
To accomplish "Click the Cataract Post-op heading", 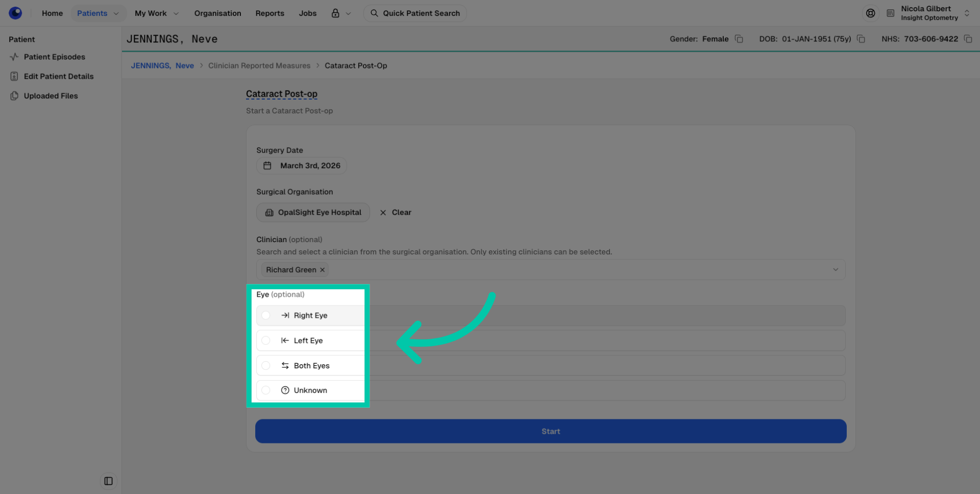I will coord(282,94).
